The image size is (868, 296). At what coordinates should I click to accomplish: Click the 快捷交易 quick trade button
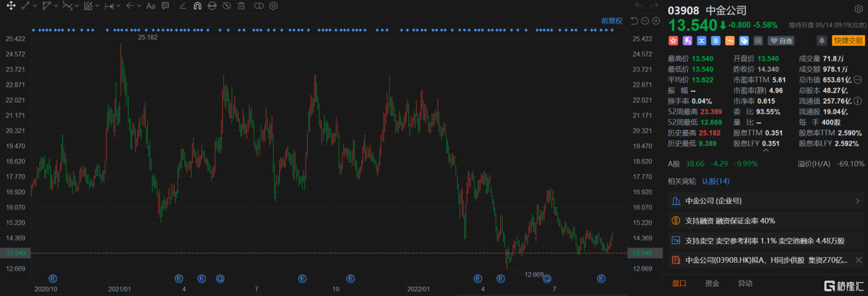point(847,41)
